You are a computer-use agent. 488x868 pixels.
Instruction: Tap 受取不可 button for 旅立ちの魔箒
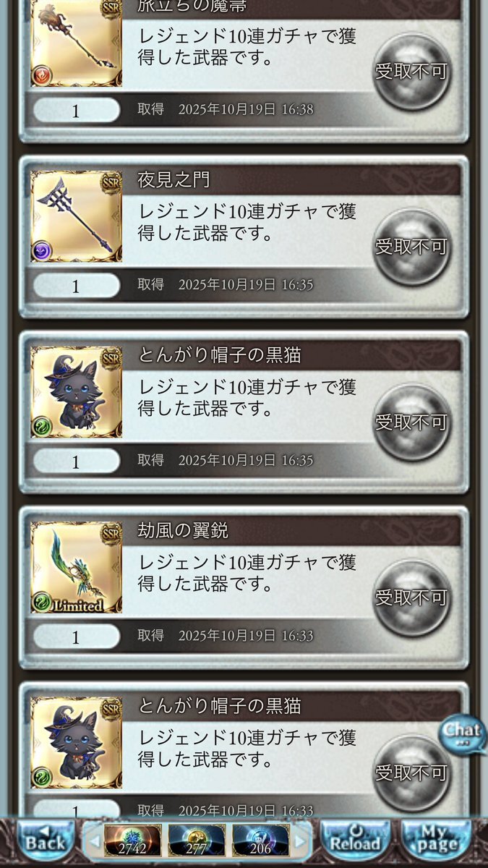point(411,72)
